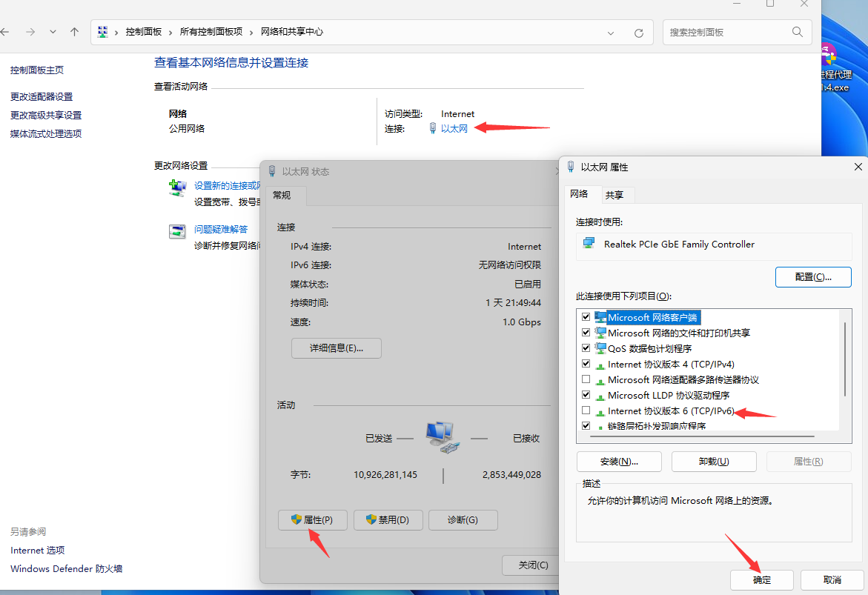Click the Microsoft LLDP protocol item icon

600,396
